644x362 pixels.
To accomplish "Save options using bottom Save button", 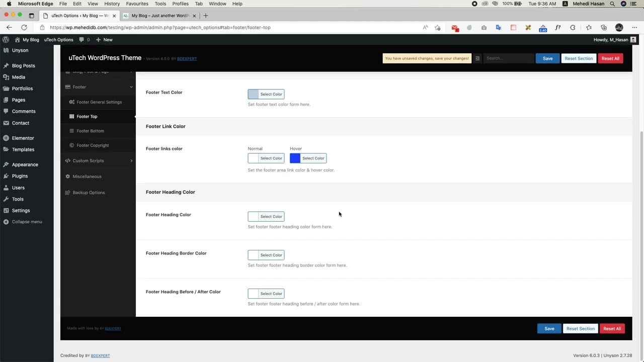I will (549, 329).
